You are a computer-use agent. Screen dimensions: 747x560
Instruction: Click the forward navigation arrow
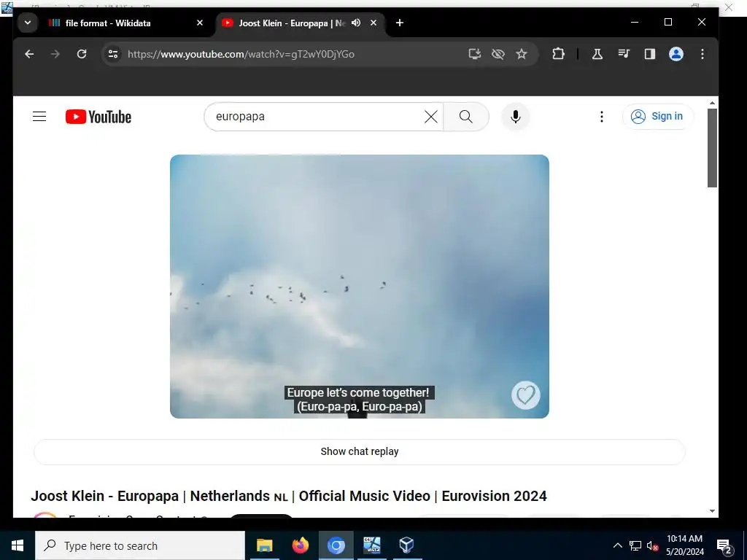[55, 54]
